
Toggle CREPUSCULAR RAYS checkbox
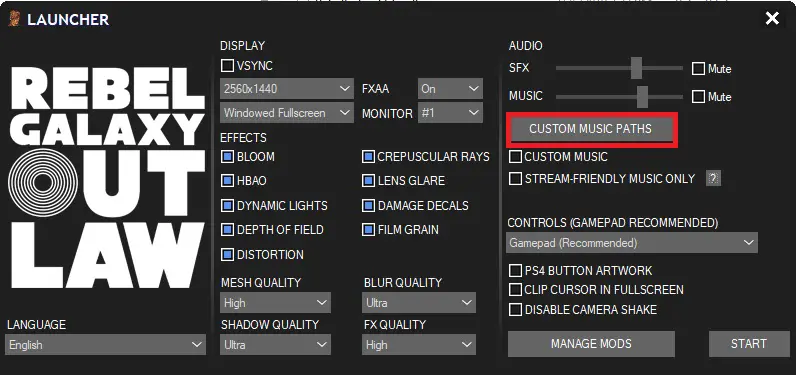point(368,157)
